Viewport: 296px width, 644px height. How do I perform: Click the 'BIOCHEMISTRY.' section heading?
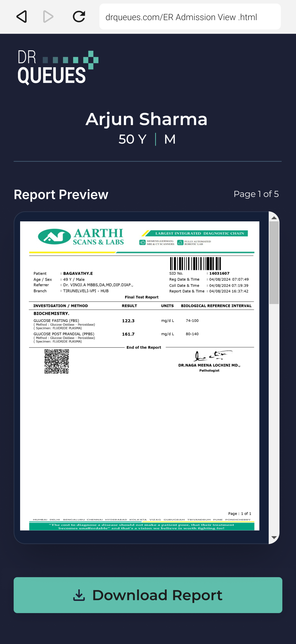[51, 313]
